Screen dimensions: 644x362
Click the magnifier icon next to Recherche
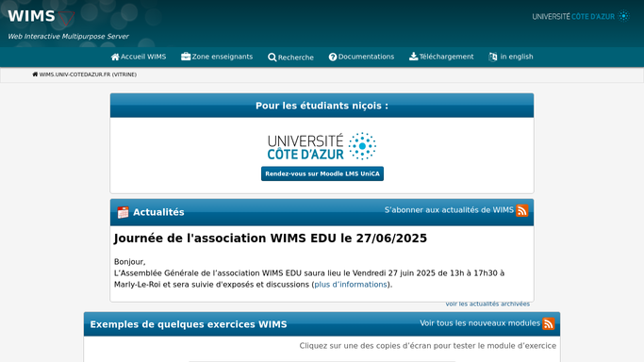tap(272, 58)
